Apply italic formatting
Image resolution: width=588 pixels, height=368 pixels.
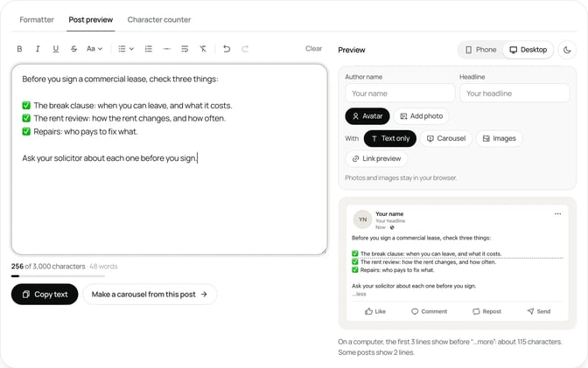pyautogui.click(x=38, y=49)
